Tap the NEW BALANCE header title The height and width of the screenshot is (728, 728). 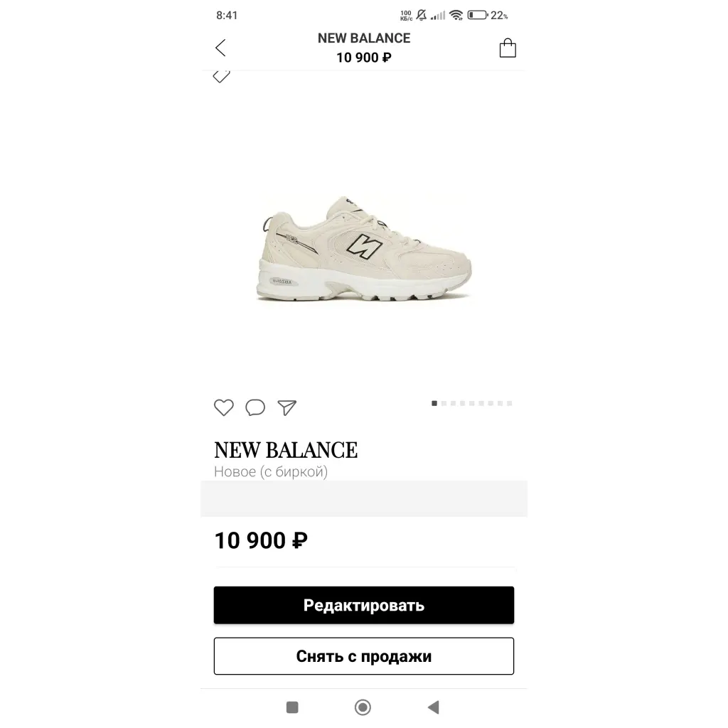click(364, 38)
